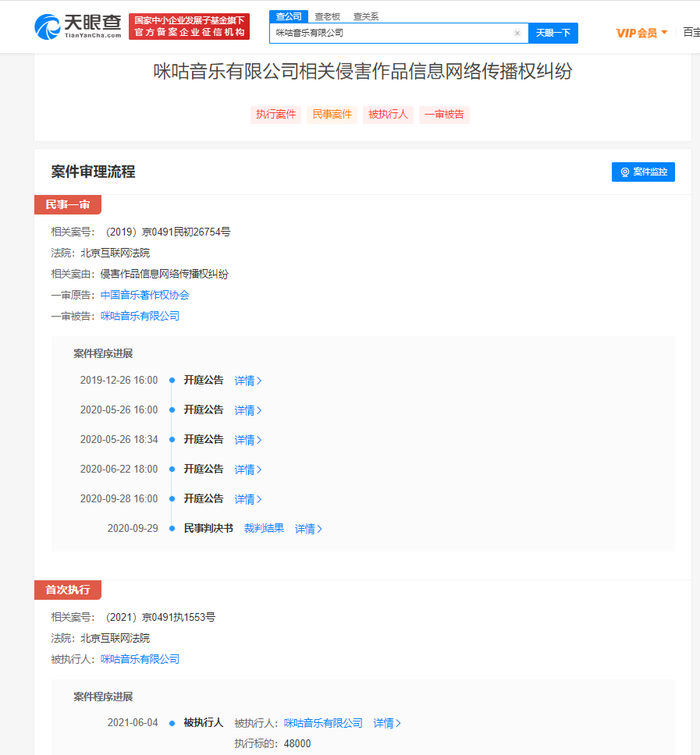Open plaintiff 中国音乐著作权协会 link
Screen dimensions: 700x755
point(145,295)
